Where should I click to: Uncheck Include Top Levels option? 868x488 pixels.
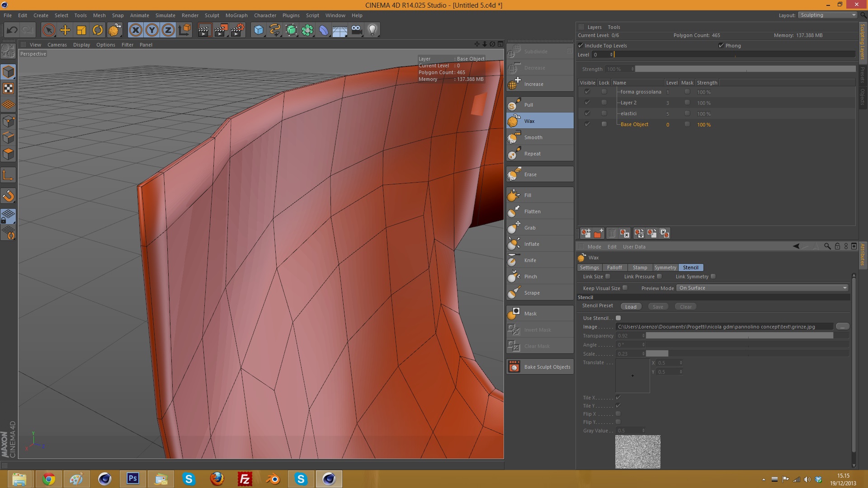[x=581, y=46]
